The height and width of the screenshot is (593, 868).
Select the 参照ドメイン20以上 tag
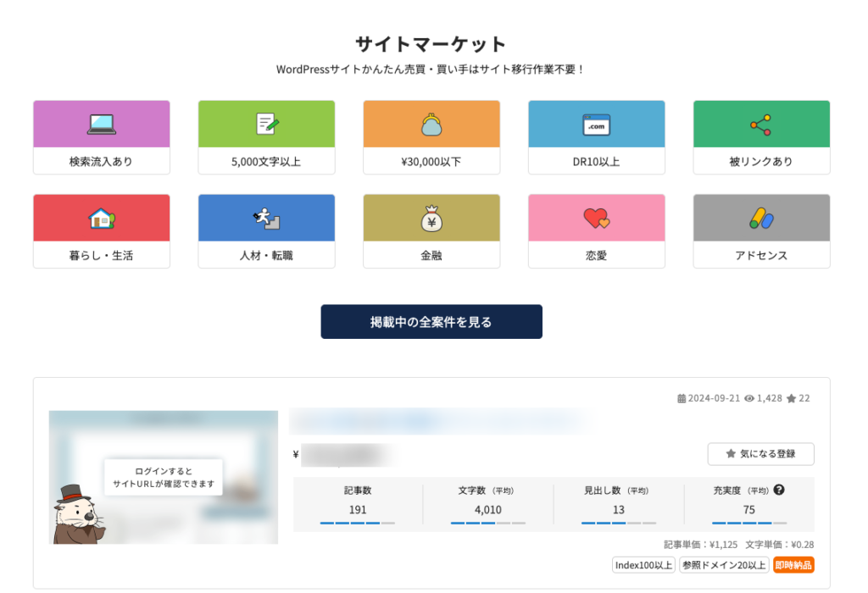pyautogui.click(x=724, y=565)
